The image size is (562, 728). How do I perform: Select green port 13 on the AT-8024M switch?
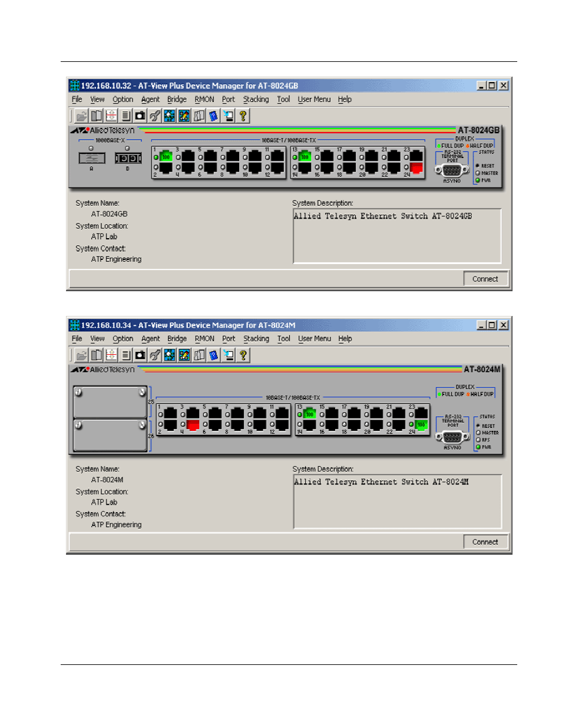point(309,413)
